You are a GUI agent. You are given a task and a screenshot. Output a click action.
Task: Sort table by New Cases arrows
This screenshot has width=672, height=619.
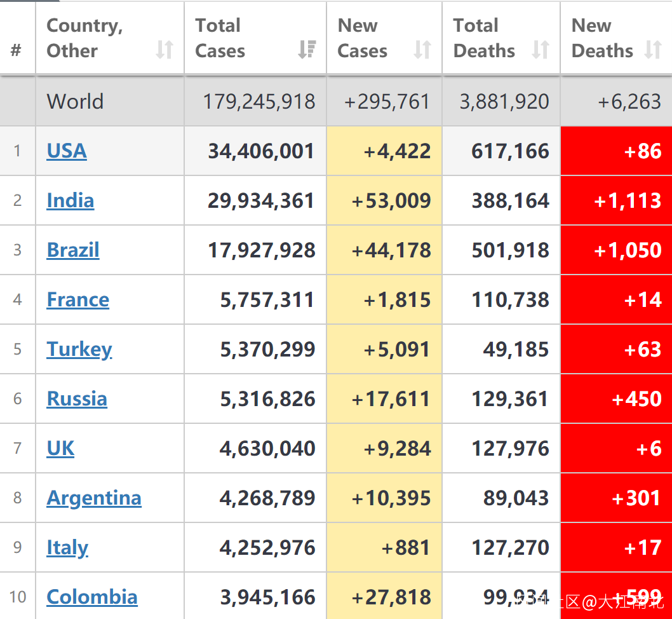(422, 50)
